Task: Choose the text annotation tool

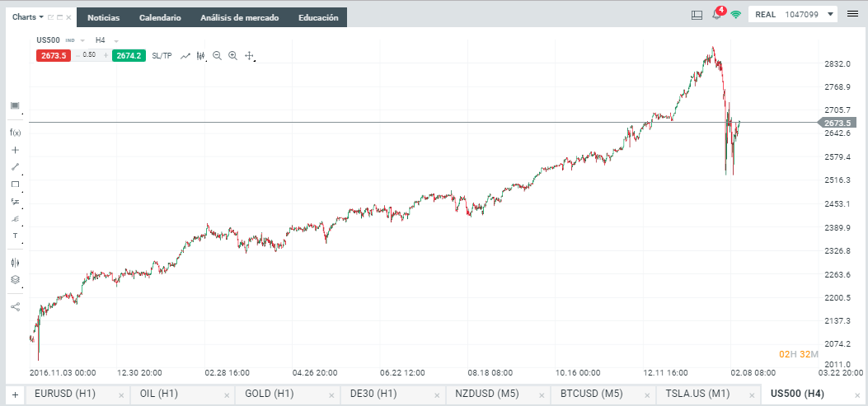Action: click(x=15, y=236)
